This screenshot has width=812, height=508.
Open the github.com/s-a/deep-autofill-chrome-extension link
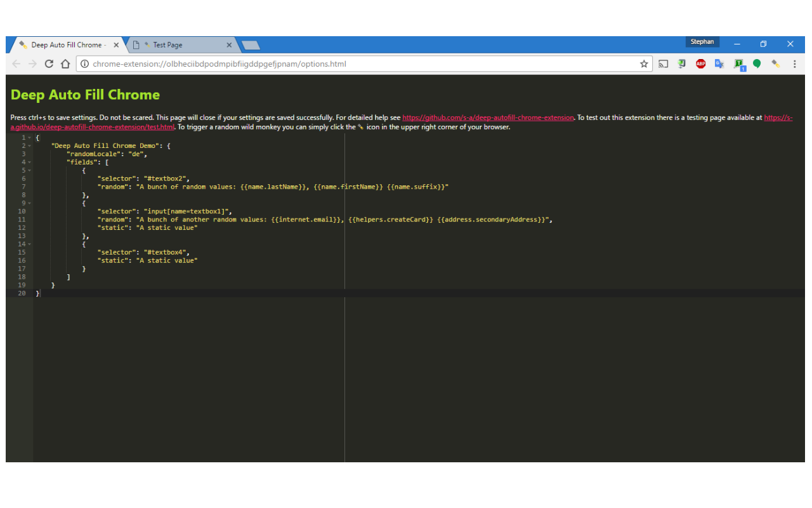point(488,117)
